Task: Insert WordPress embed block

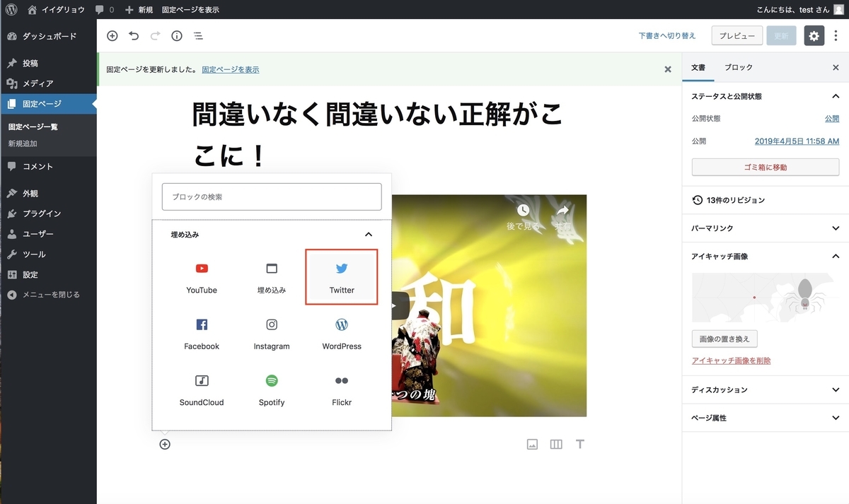Action: click(x=342, y=334)
